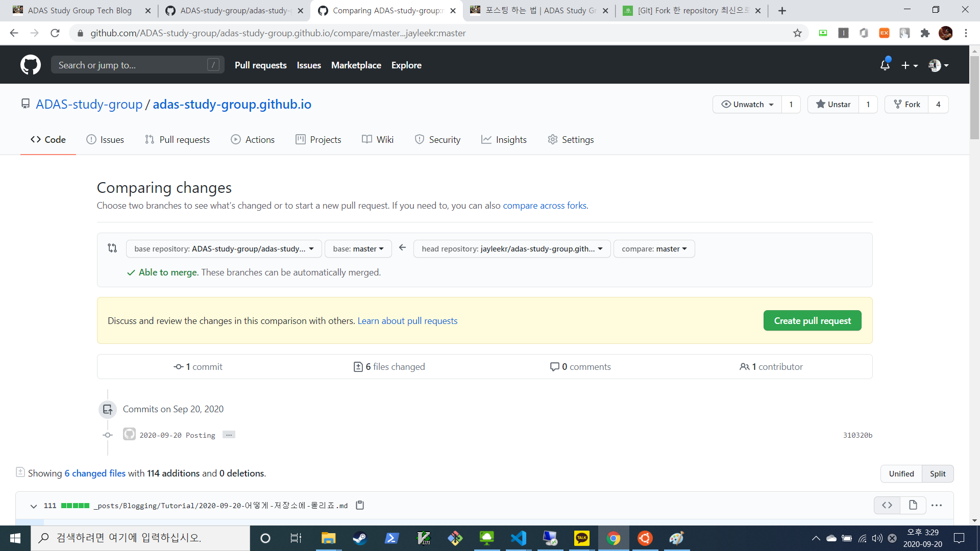Copy the changed file path to clipboard
Viewport: 980px width, 551px height.
[360, 505]
